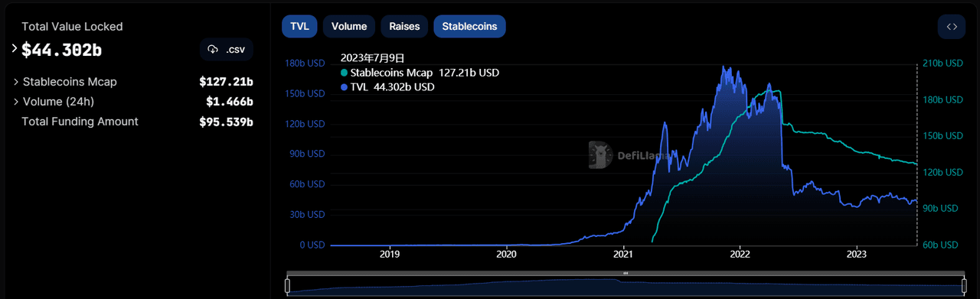Expand the Stablecoins Mcap row

(133, 82)
